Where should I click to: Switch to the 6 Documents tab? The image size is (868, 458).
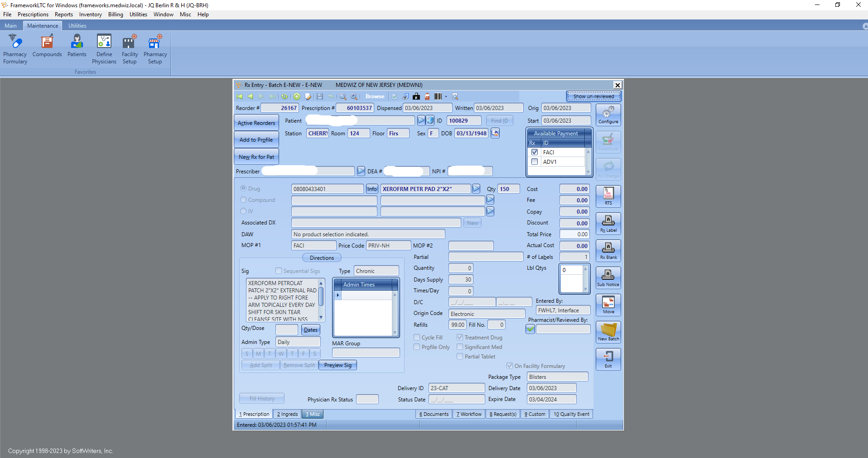click(434, 414)
